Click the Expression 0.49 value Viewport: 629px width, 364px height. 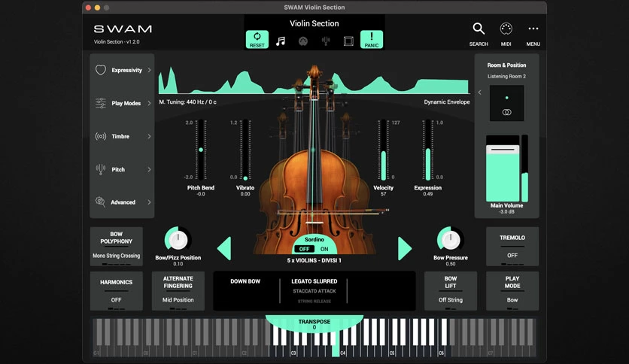(427, 194)
